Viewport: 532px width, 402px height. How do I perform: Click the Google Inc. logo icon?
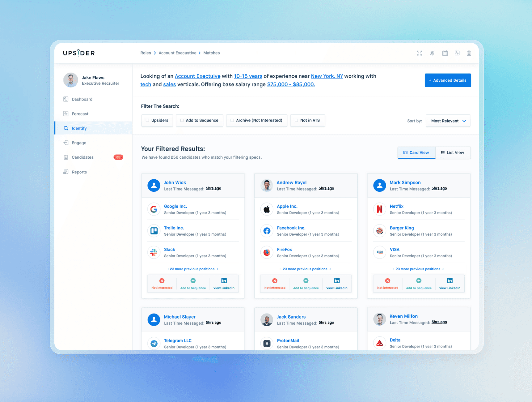[154, 209]
